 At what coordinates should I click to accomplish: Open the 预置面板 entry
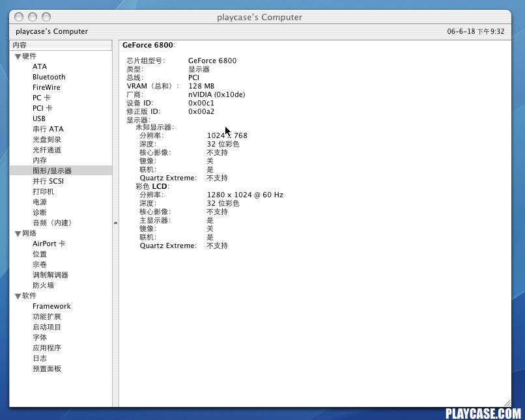pos(46,369)
